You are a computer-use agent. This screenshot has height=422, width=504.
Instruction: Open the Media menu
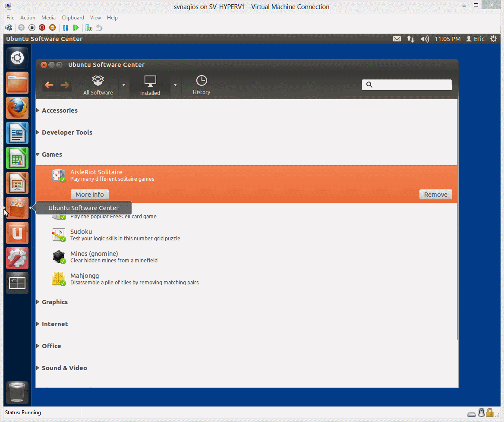[48, 18]
